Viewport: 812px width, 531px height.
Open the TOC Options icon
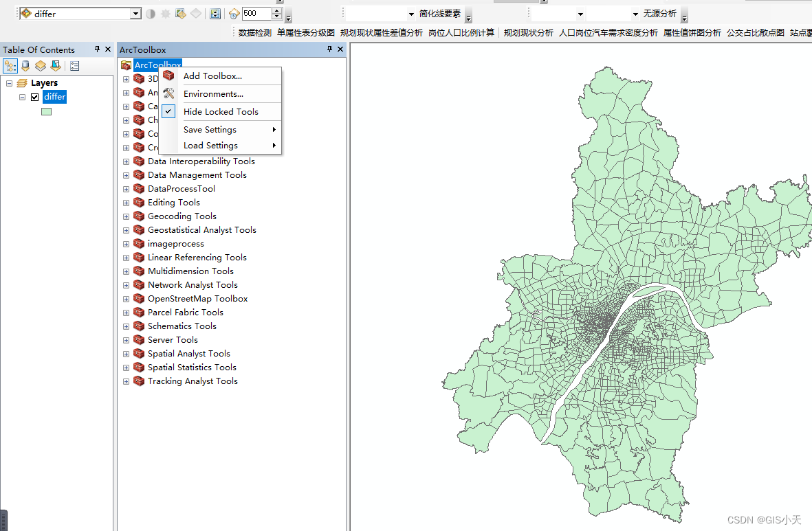click(x=74, y=65)
